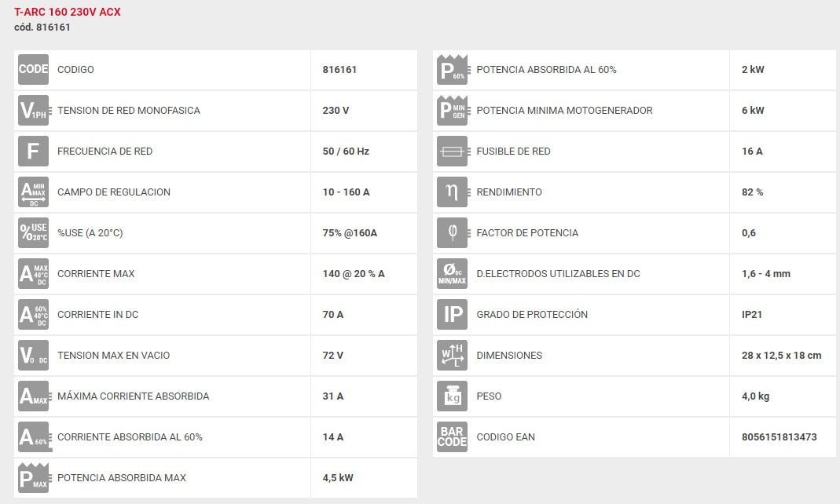Click FUSIBLE DE RED label

(513, 152)
